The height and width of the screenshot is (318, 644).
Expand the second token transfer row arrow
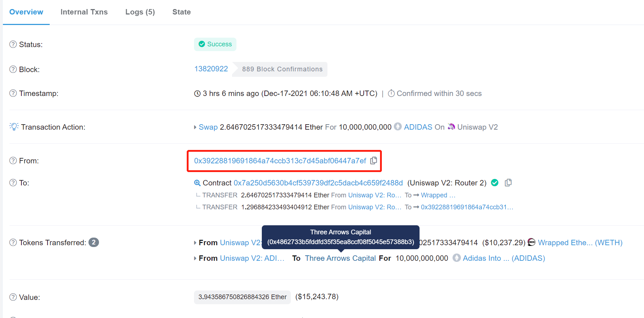[195, 258]
